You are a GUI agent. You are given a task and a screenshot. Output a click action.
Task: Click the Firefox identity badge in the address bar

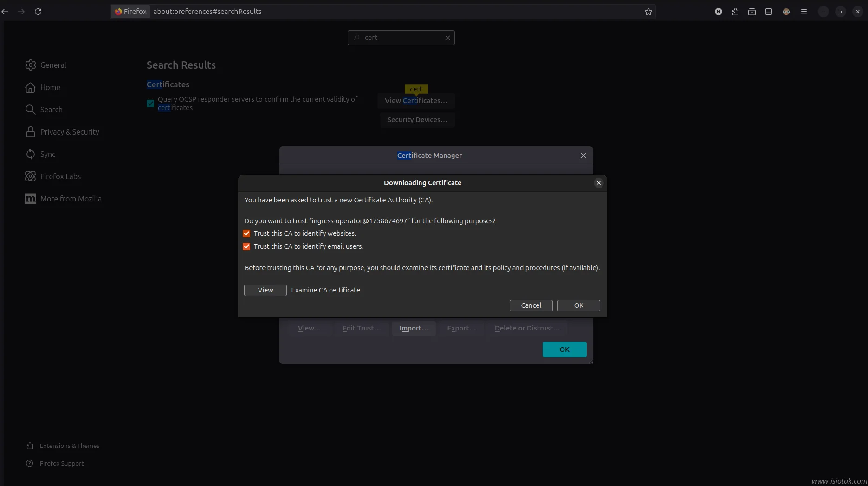click(130, 12)
